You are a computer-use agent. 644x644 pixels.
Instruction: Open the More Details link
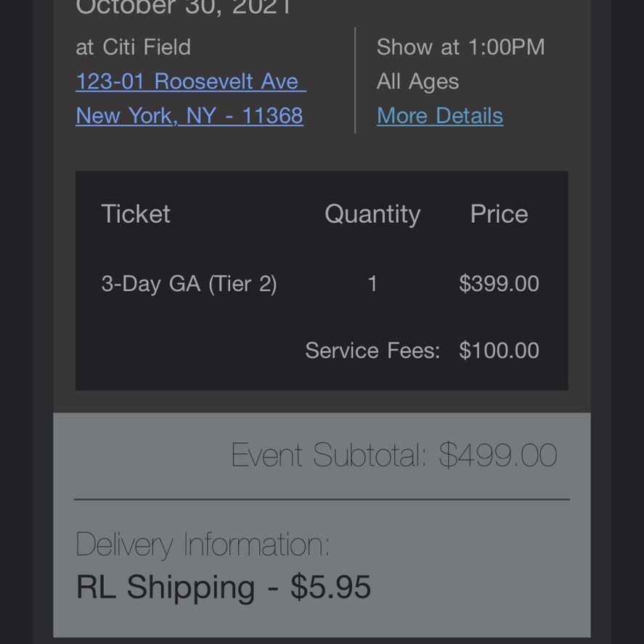click(440, 116)
